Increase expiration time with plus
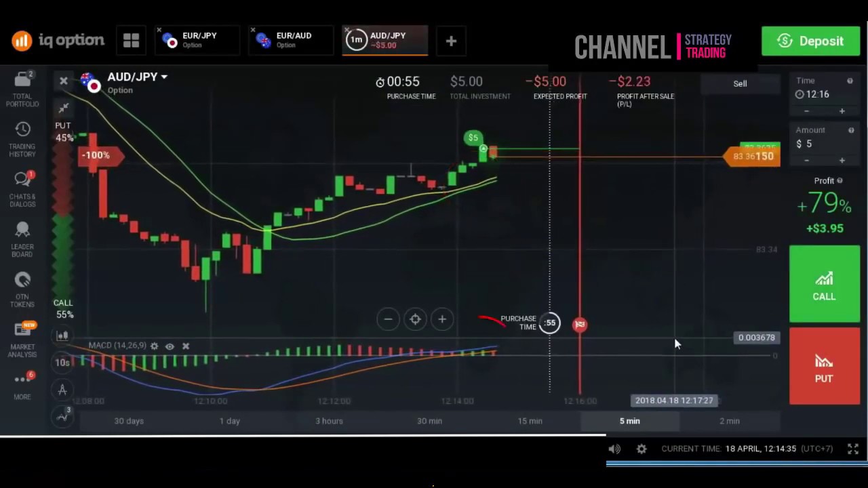Image resolution: width=868 pixels, height=488 pixels. pyautogui.click(x=842, y=111)
